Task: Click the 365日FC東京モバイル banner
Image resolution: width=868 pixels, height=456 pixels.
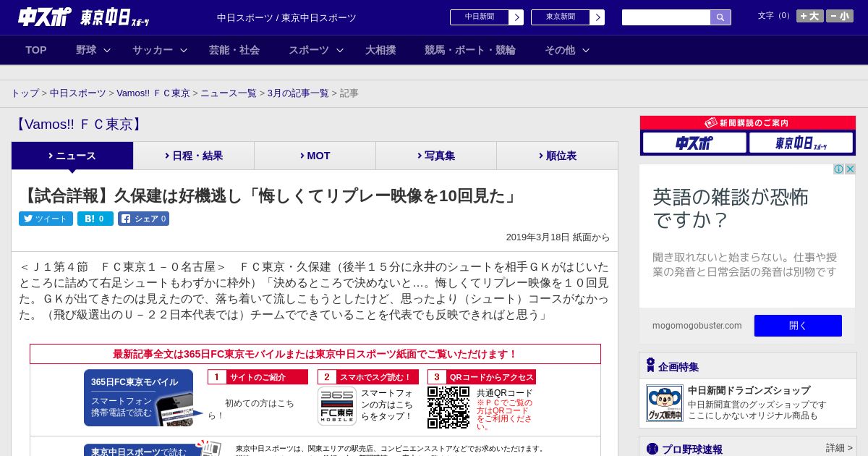Action: pyautogui.click(x=144, y=397)
